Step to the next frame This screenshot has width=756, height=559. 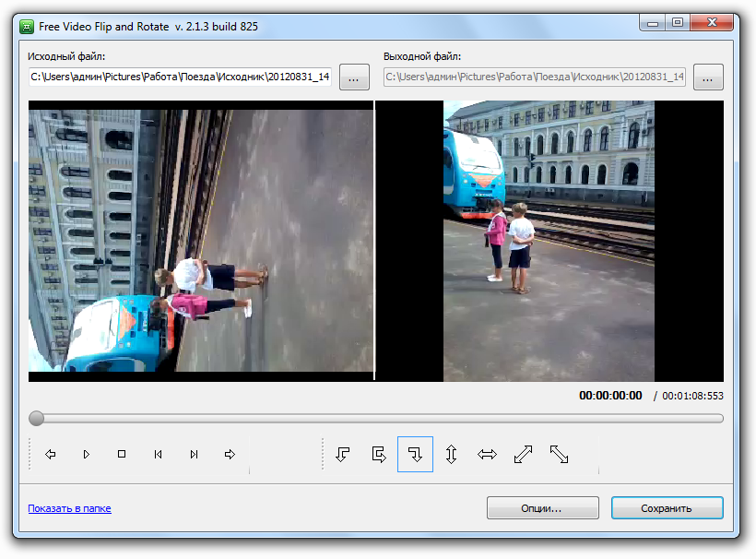194,454
